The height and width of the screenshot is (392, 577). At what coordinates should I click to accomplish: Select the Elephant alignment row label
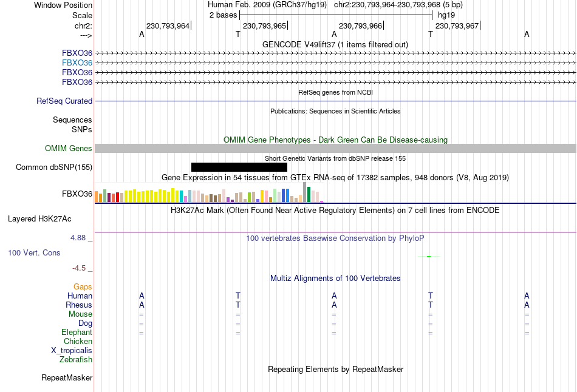77,332
